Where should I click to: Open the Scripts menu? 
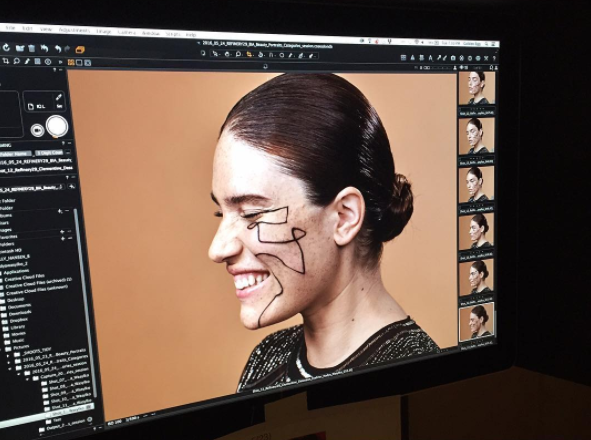tap(173, 34)
